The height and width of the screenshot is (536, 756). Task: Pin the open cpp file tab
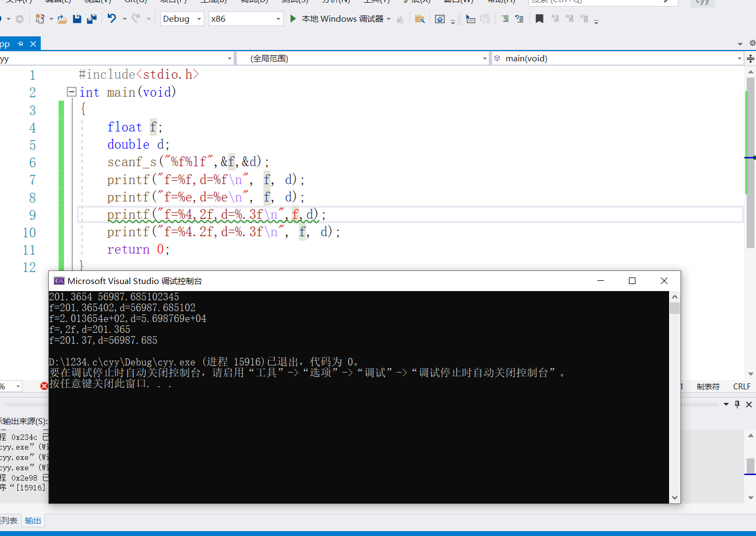[21, 44]
